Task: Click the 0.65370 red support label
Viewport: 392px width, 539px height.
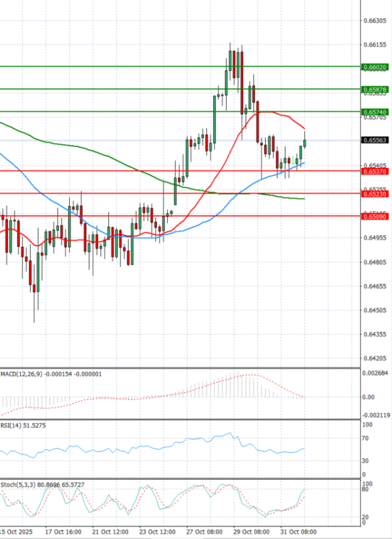Action: coord(375,171)
